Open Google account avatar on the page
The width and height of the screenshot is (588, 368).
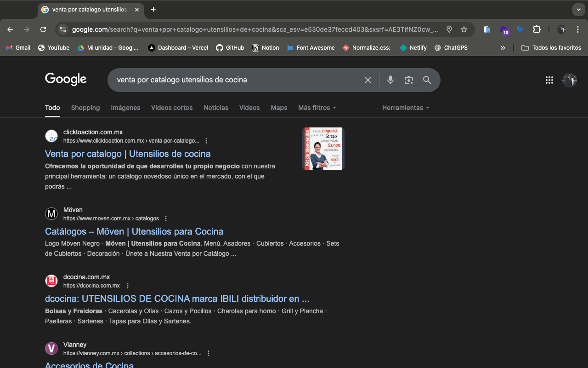(570, 80)
